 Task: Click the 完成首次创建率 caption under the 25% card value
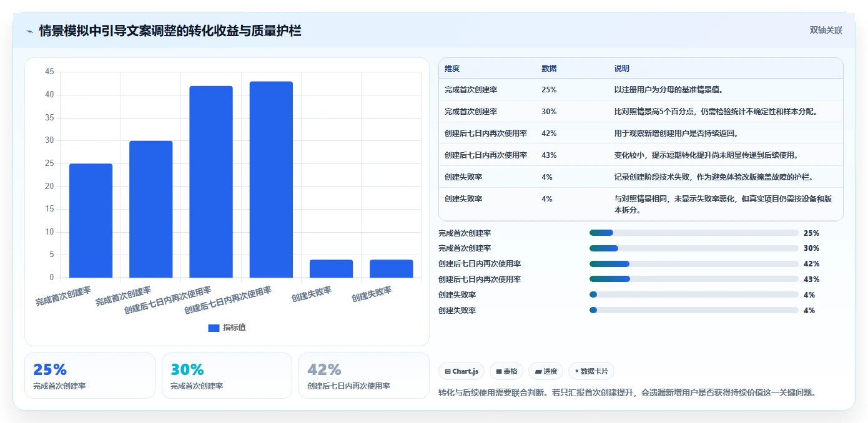[59, 386]
